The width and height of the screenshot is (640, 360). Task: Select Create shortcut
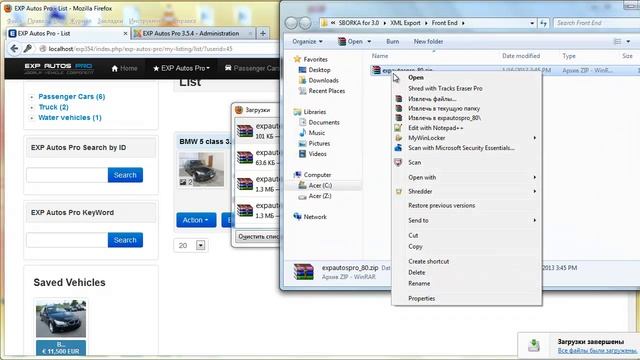(x=428, y=261)
